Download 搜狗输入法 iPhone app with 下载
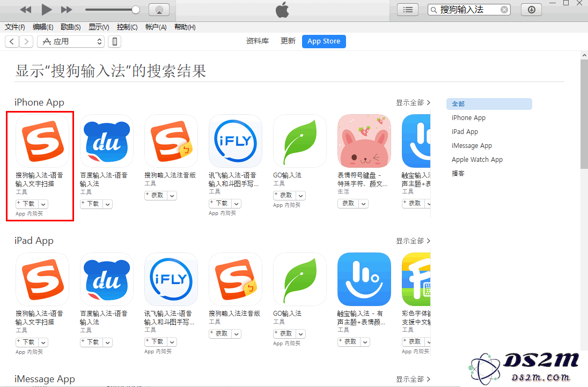 point(27,204)
